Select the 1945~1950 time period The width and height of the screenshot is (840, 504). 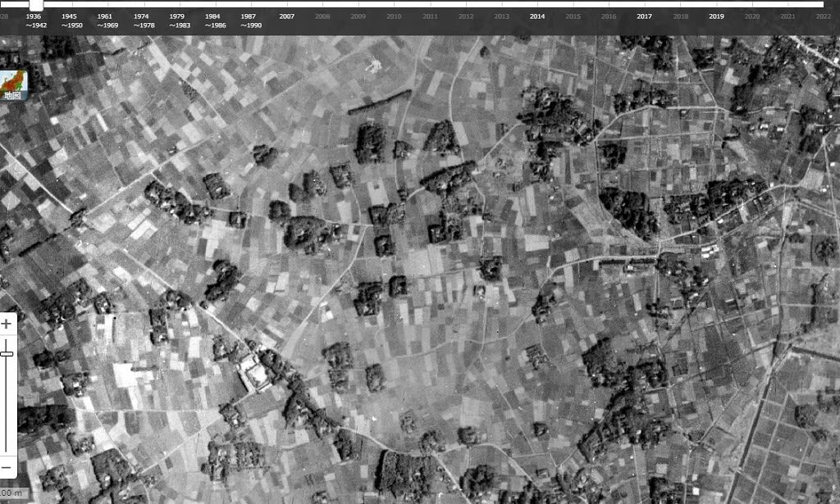71,20
